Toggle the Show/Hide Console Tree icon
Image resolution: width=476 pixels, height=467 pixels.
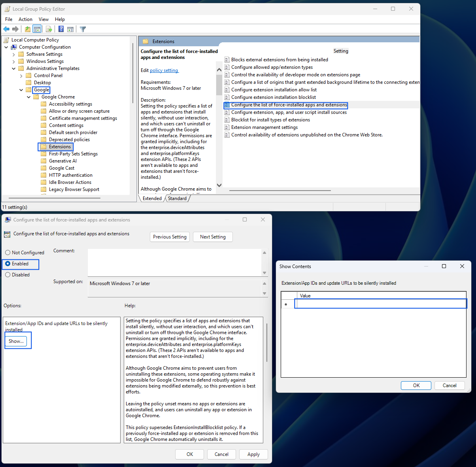(x=37, y=29)
